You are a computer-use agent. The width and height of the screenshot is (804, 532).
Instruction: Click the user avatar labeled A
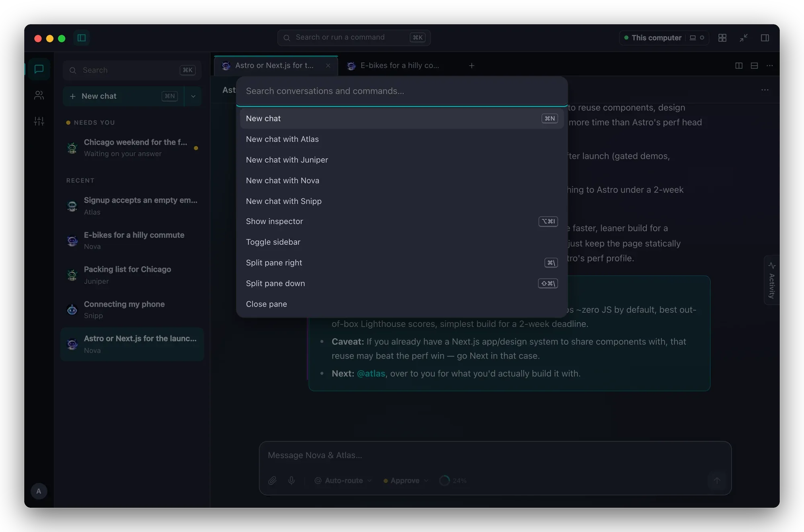coord(39,491)
